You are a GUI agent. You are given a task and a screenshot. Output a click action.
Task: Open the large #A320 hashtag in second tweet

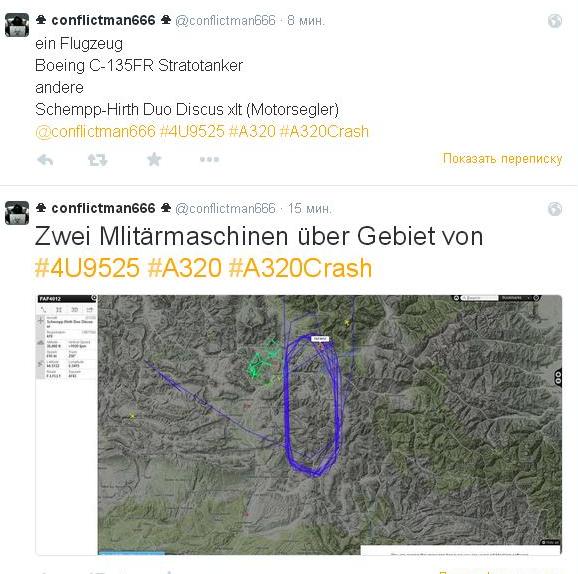185,268
